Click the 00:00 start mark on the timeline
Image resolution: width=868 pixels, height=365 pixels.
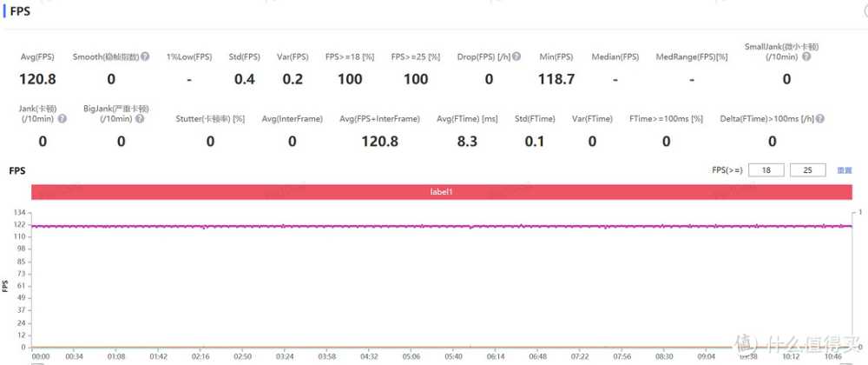tap(41, 355)
